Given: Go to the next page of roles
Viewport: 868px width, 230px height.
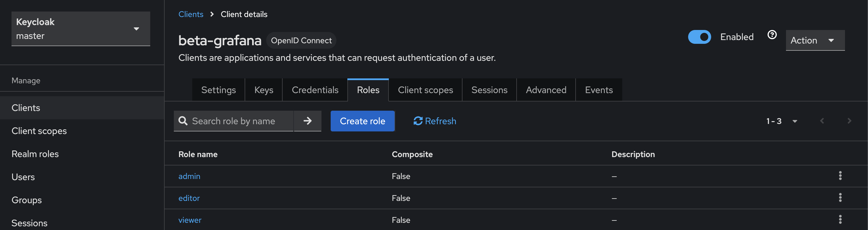Looking at the screenshot, I should [x=849, y=121].
